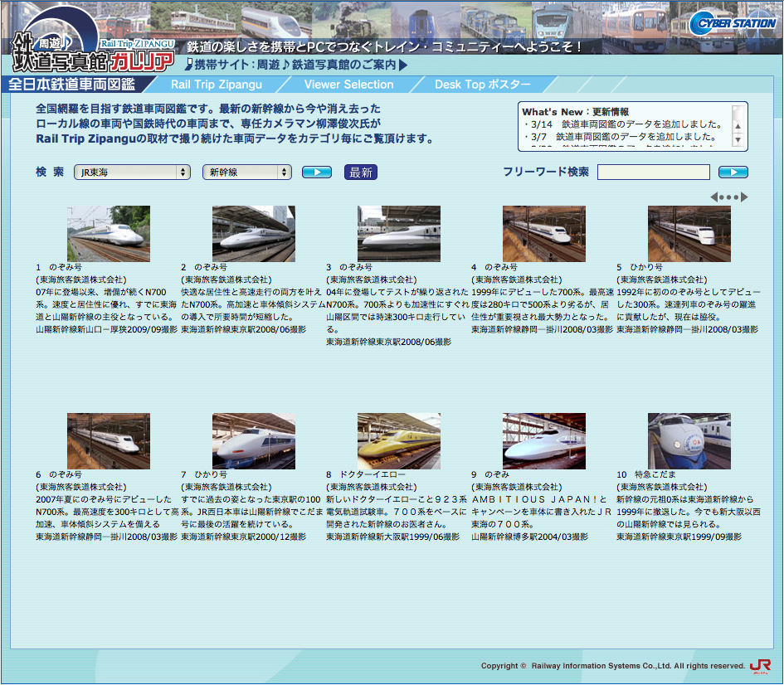Open the 携帯サイト guide link
Viewport: 784px width, 685px height.
tap(296, 65)
